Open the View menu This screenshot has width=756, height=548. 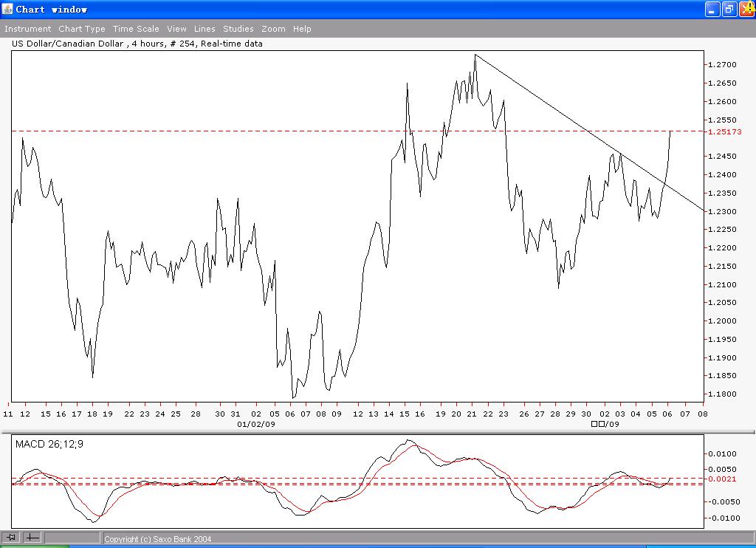176,29
